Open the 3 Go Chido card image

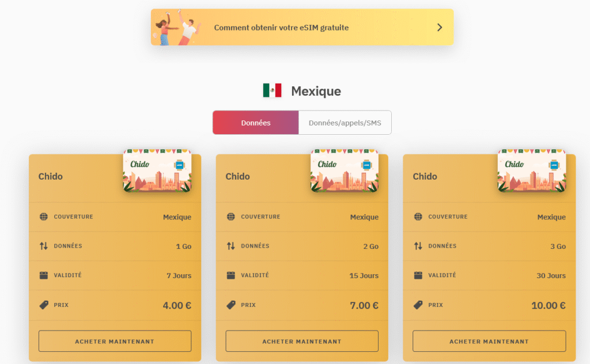(532, 170)
